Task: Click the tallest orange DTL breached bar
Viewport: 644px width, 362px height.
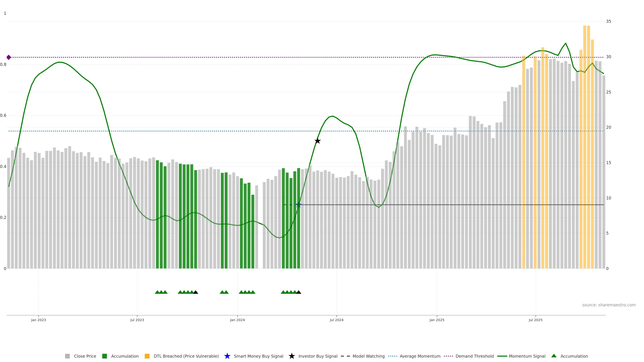Action: point(585,147)
